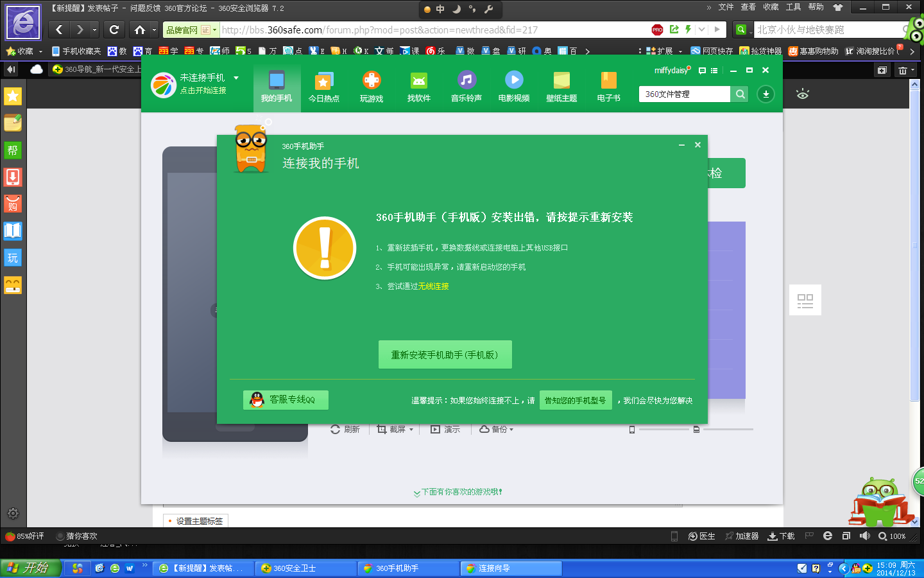The image size is (924, 578).
Task: Open sidebar settings gear
Action: point(13,513)
